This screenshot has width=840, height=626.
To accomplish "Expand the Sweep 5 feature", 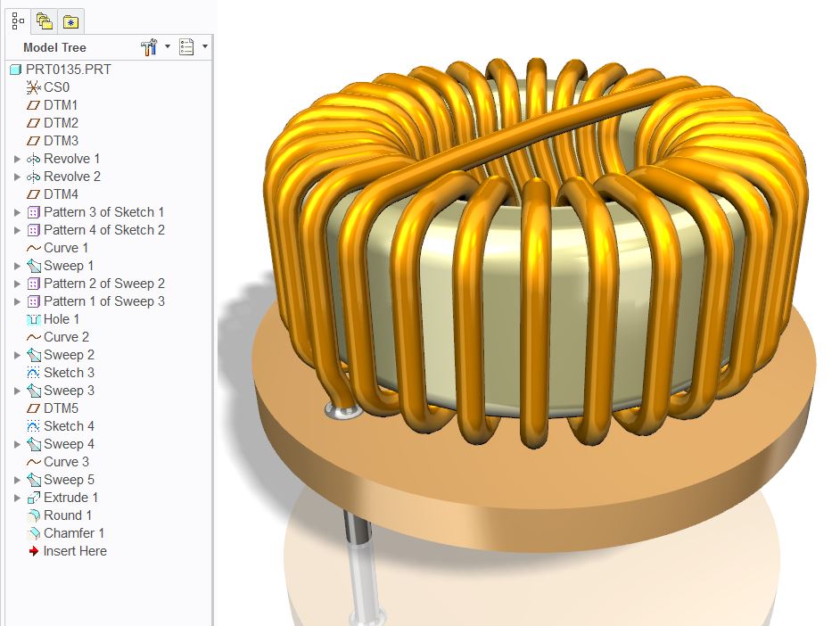I will pyautogui.click(x=17, y=480).
